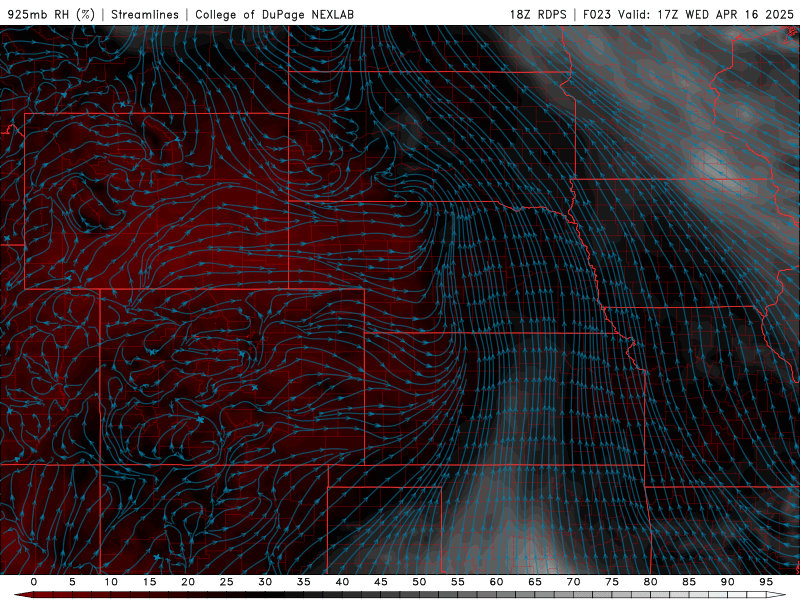The image size is (800, 600).
Task: Click the "10" label on color scale
Action: 111,582
